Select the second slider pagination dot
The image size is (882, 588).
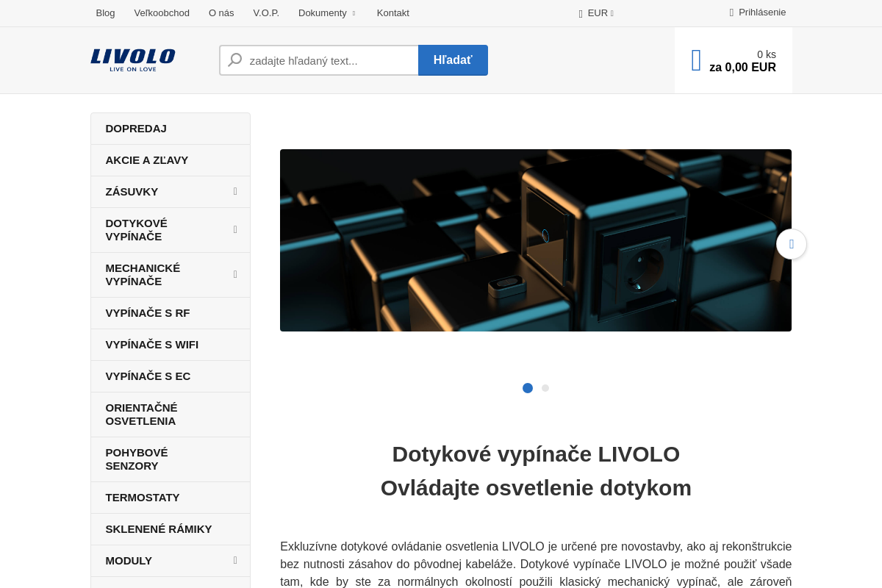(x=545, y=387)
